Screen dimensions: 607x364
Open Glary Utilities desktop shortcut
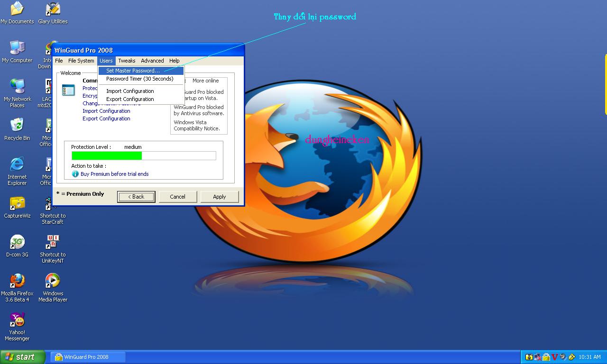[53, 13]
